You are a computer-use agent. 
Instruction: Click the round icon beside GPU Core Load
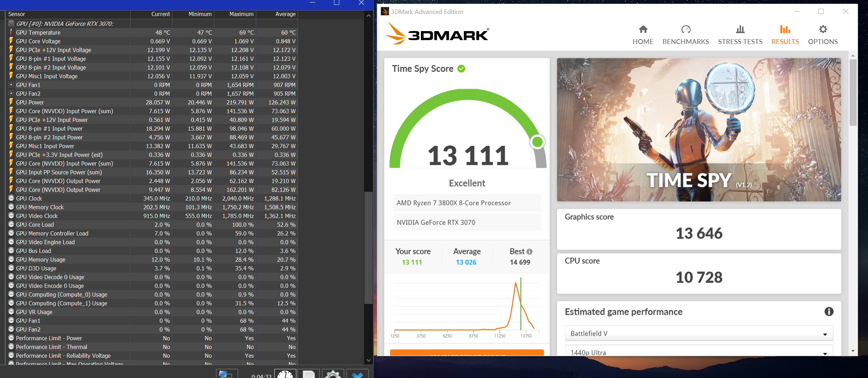[x=11, y=224]
